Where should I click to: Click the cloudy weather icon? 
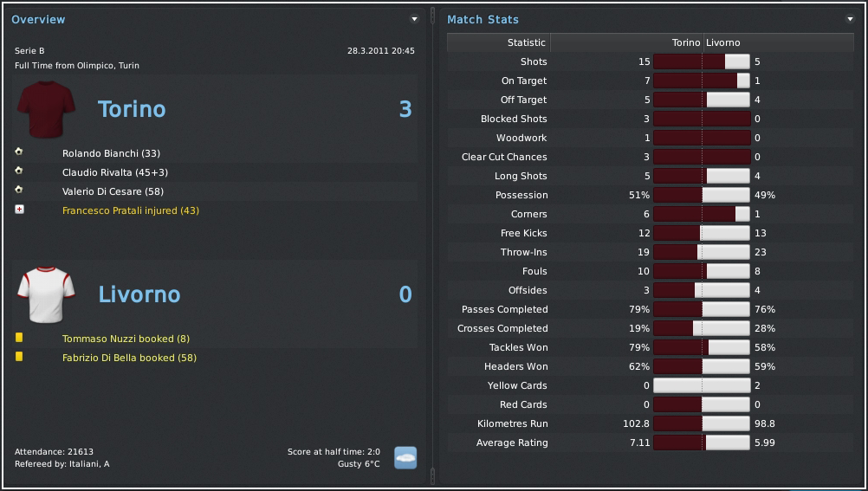click(x=405, y=458)
